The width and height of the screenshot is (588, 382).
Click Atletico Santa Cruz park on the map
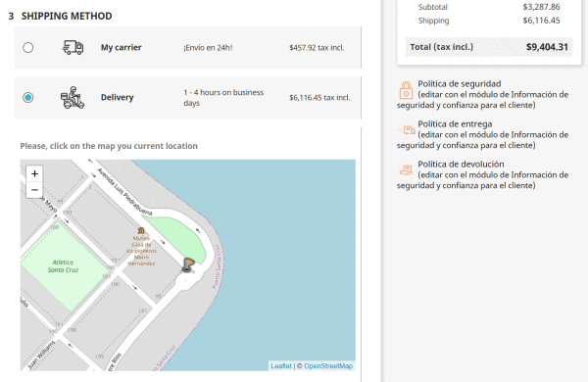[63, 266]
